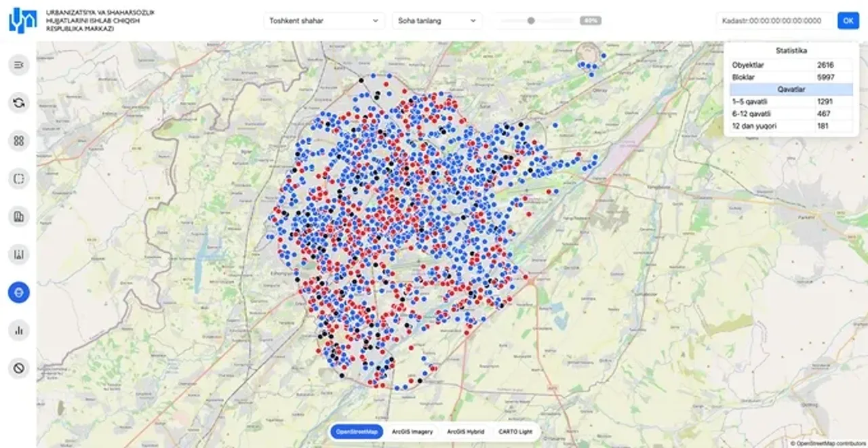This screenshot has width=868, height=448.
Task: Switch basemap to OpenStreetMap
Action: click(x=357, y=432)
